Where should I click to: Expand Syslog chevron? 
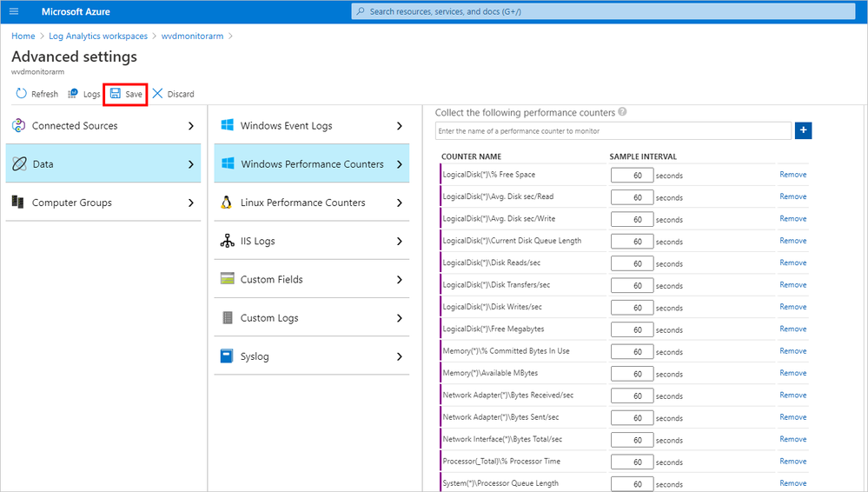pos(400,356)
